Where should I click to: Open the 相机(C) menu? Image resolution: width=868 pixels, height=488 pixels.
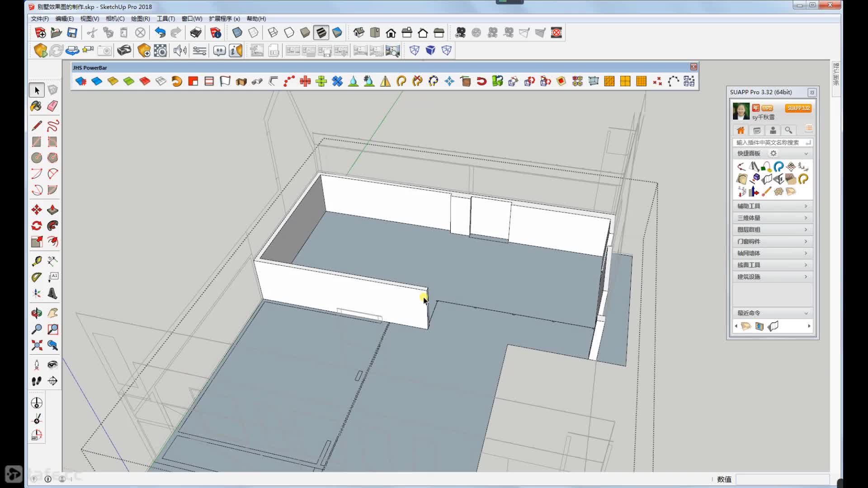click(x=115, y=19)
